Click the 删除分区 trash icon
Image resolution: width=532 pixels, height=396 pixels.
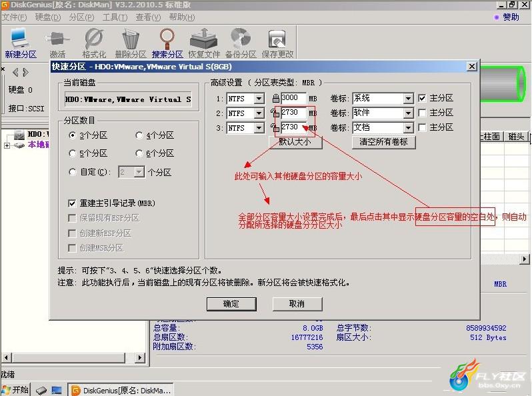point(131,43)
